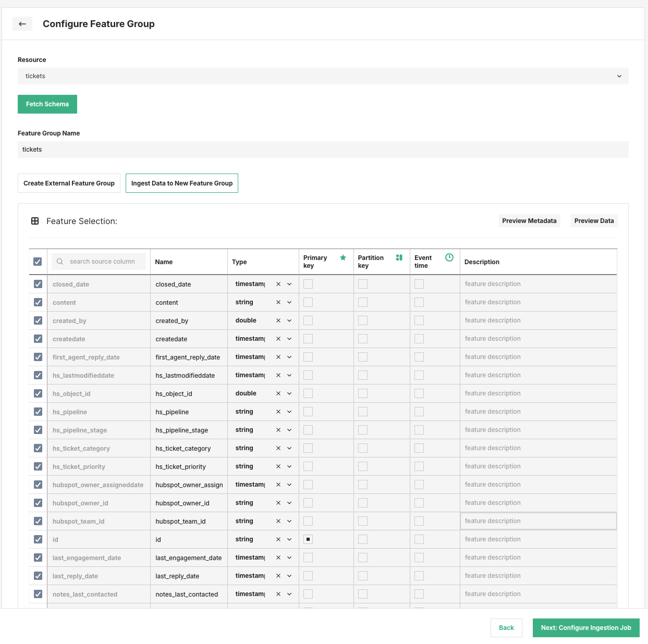Click the feature description field for hubspot_team_id
Image resolution: width=648 pixels, height=644 pixels.
[x=539, y=521]
